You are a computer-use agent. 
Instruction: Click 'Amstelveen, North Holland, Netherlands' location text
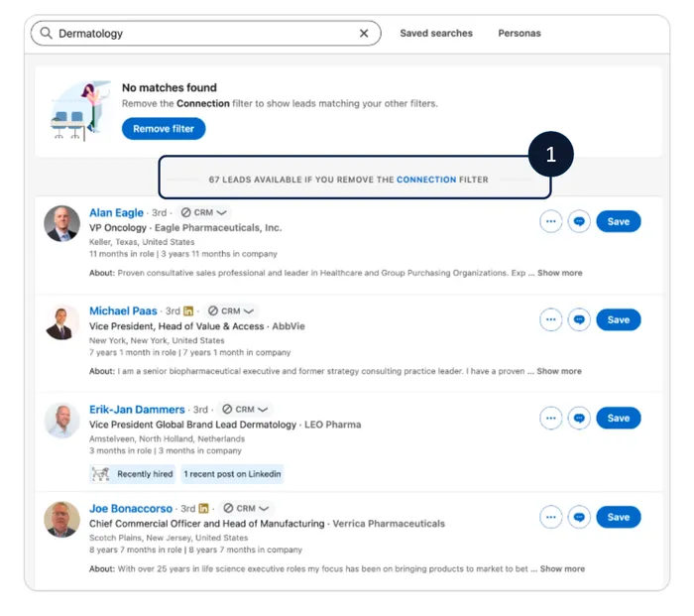[x=167, y=438]
